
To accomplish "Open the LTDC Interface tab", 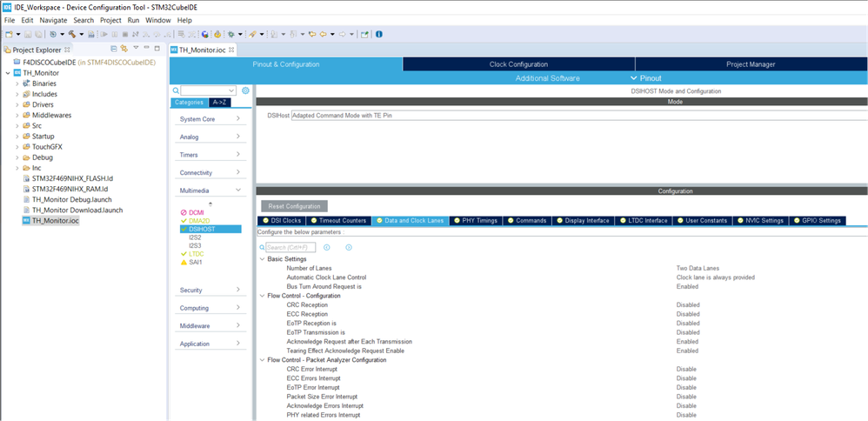I will (643, 220).
